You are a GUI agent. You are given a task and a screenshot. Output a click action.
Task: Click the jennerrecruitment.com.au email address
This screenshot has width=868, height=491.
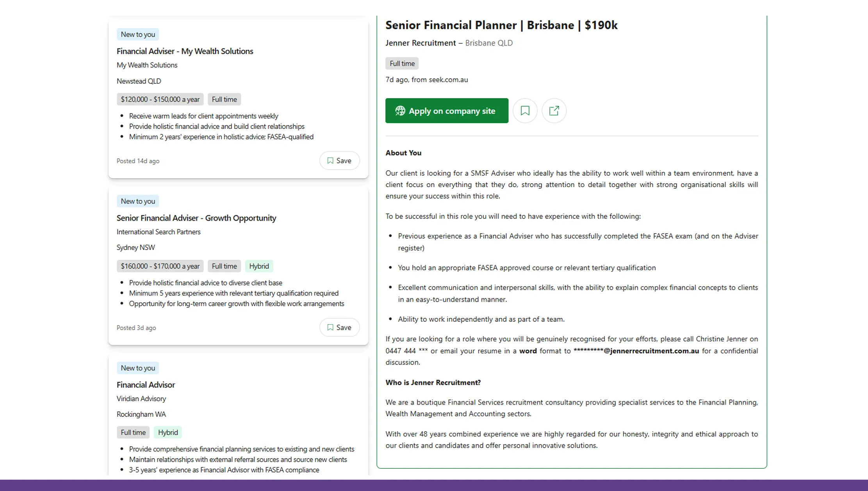(x=636, y=351)
